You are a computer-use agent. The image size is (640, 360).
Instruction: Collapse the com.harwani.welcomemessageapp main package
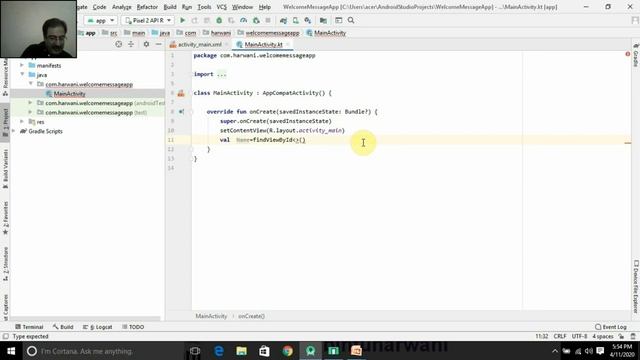coord(31,84)
